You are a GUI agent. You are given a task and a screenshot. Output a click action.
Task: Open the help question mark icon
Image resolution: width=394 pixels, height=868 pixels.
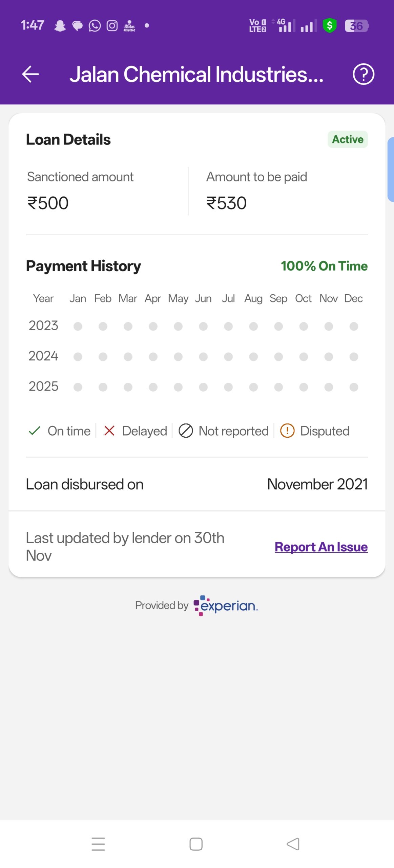363,74
